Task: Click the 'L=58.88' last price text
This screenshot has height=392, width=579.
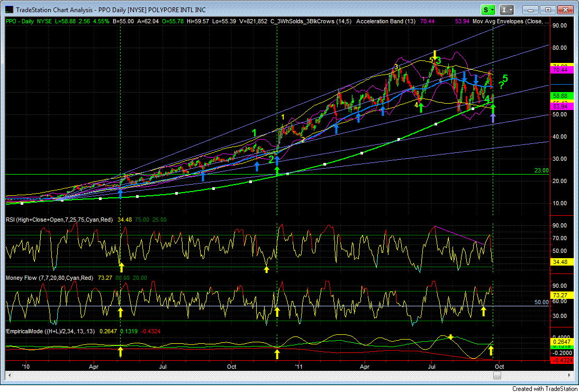Action: (65, 21)
